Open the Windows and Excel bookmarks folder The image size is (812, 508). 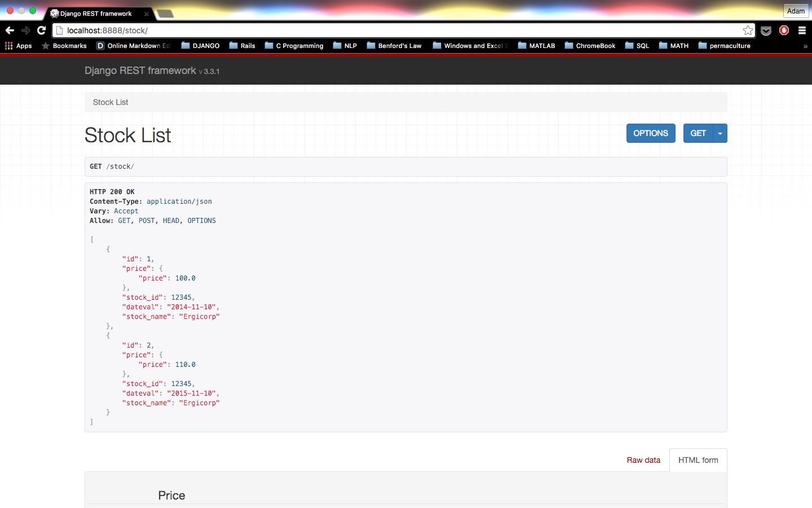click(470, 46)
